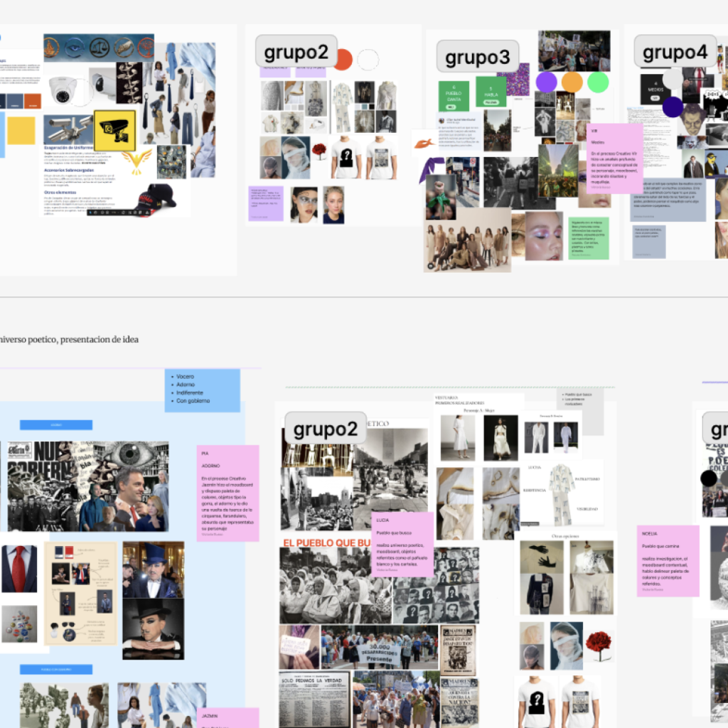Select the pink JAZMIN sticky note

click(227, 718)
